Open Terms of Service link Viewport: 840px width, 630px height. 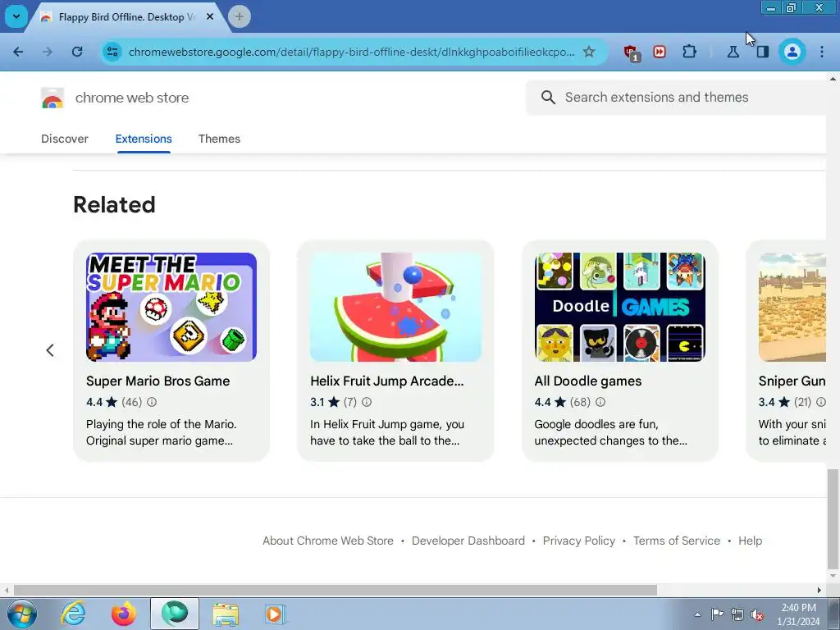coord(677,541)
